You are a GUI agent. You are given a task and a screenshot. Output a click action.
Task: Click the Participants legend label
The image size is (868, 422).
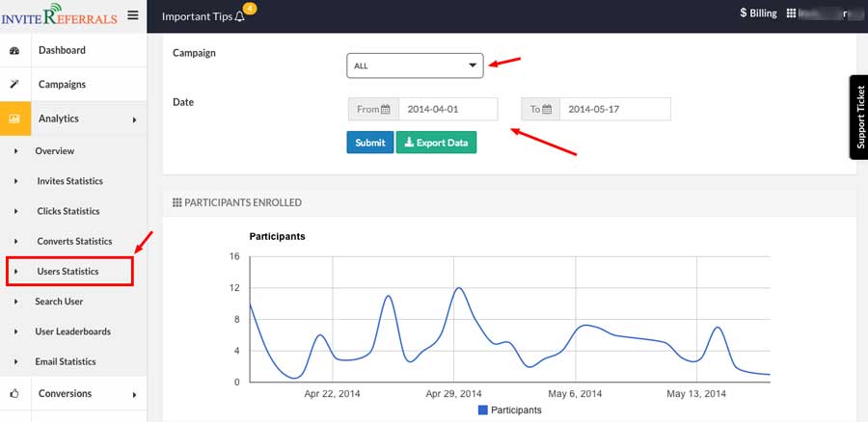click(x=516, y=410)
